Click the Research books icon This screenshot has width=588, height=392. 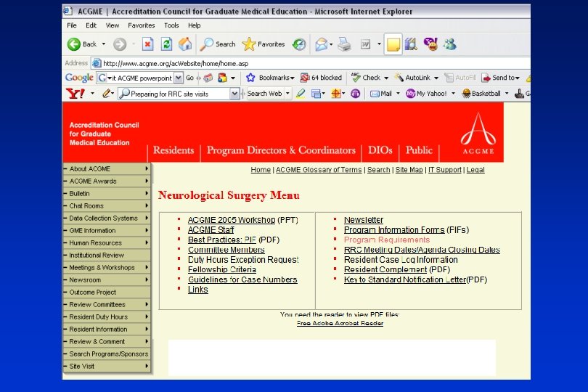[x=411, y=44]
